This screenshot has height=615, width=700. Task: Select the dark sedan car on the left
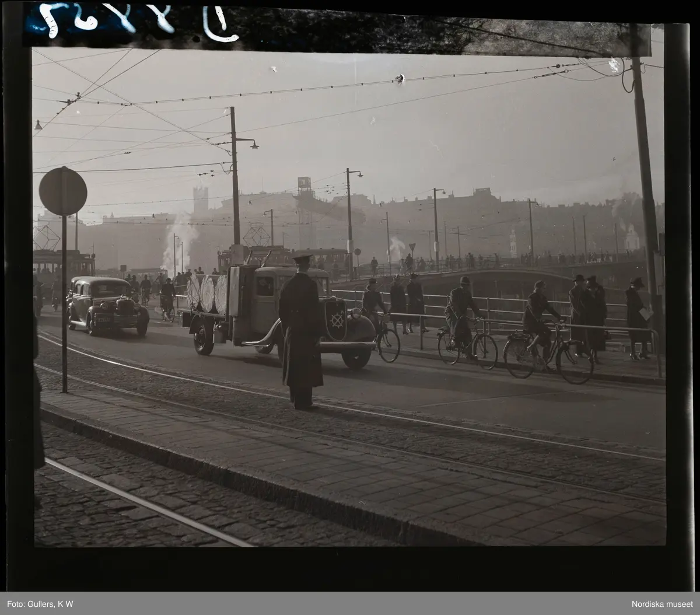click(107, 305)
